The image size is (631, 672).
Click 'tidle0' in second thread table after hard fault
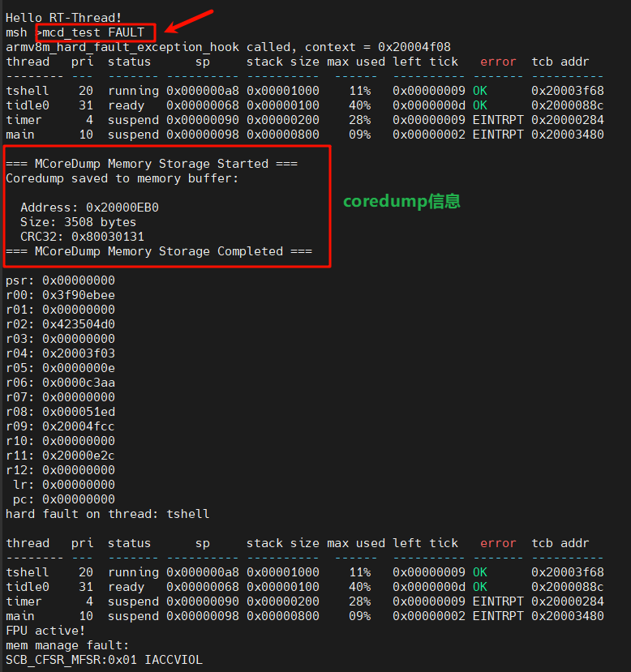pyautogui.click(x=28, y=587)
